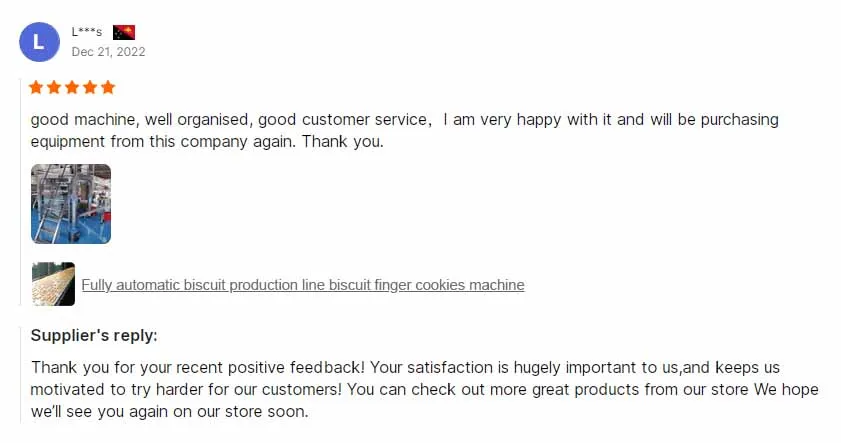Viewport: 841px width, 443px height.
Task: Click the small biscuit product thumbnail
Action: click(54, 284)
